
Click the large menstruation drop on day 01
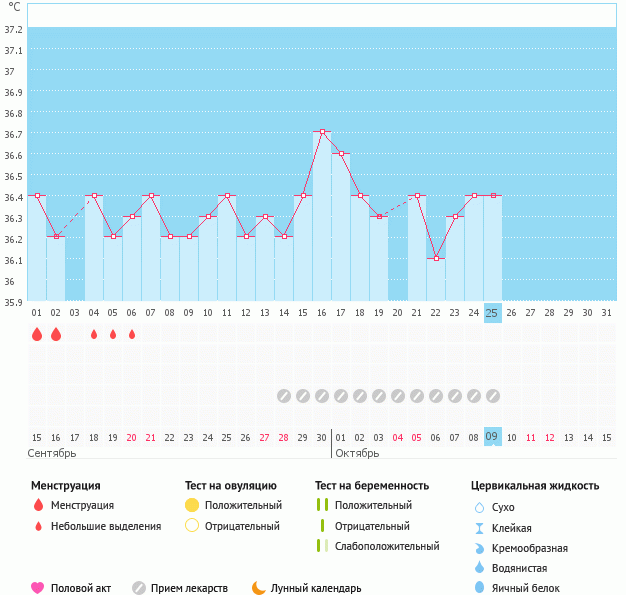click(37, 334)
